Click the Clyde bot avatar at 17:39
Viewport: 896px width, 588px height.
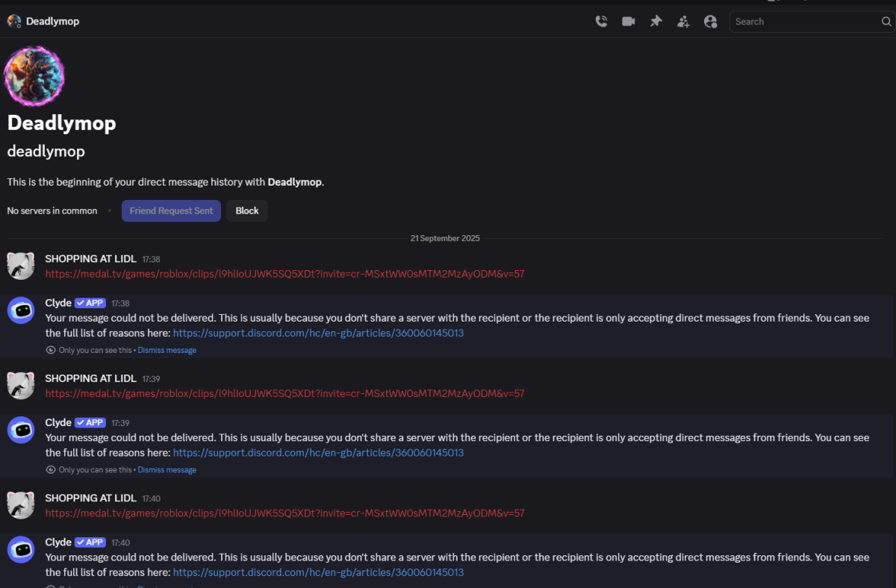pos(21,430)
